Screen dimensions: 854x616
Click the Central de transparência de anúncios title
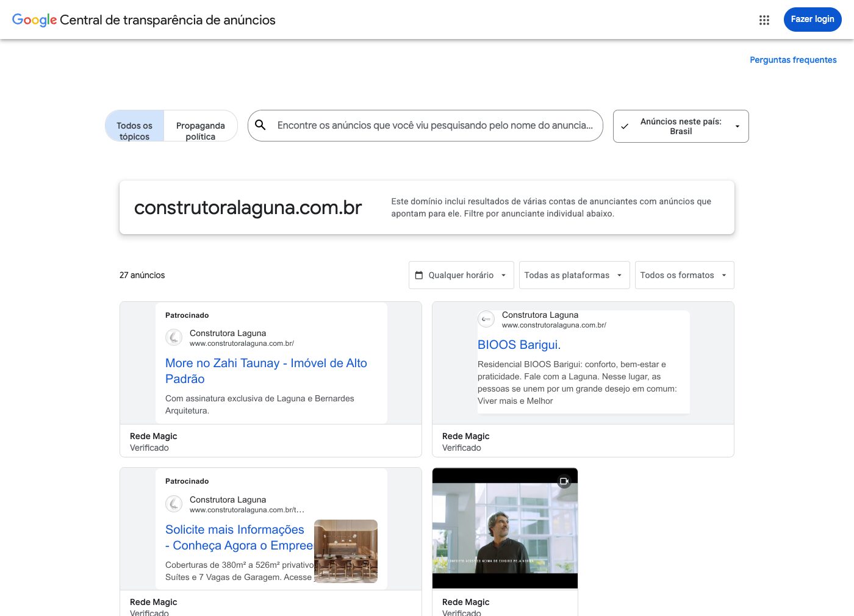pyautogui.click(x=168, y=20)
